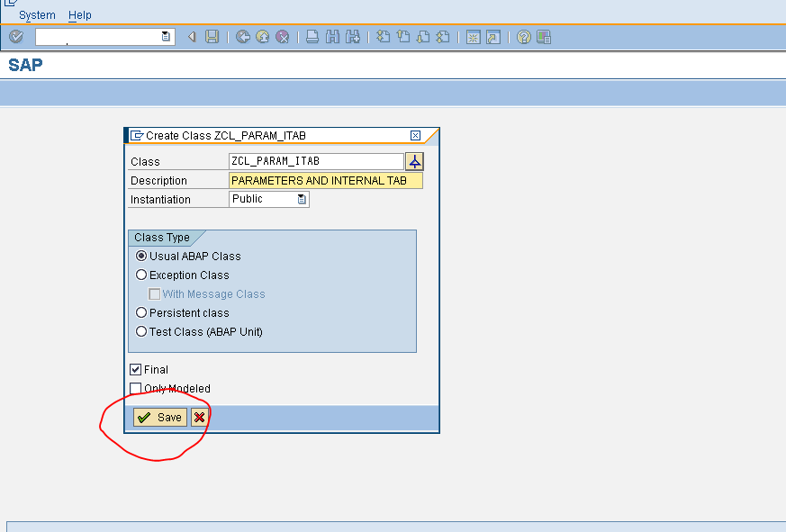786x532 pixels.
Task: Click the Create New Session icon
Action: click(x=472, y=37)
